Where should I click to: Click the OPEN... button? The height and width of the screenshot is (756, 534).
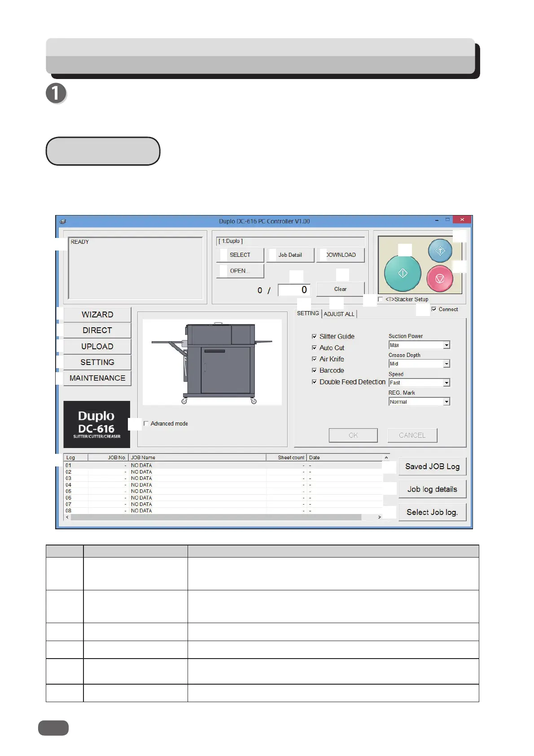pos(240,271)
